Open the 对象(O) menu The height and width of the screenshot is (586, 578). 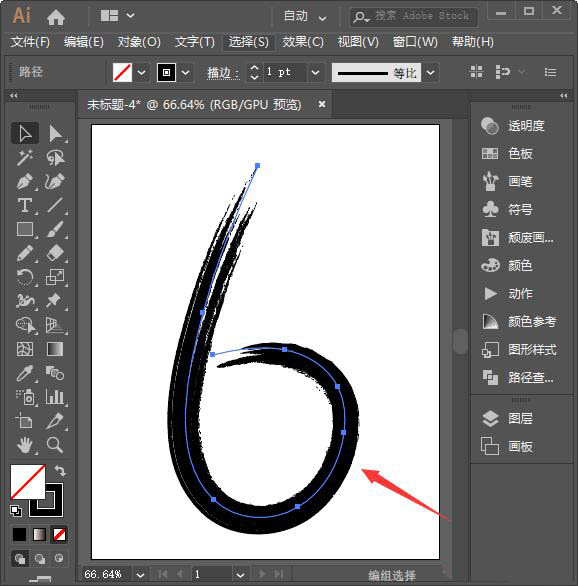click(139, 41)
